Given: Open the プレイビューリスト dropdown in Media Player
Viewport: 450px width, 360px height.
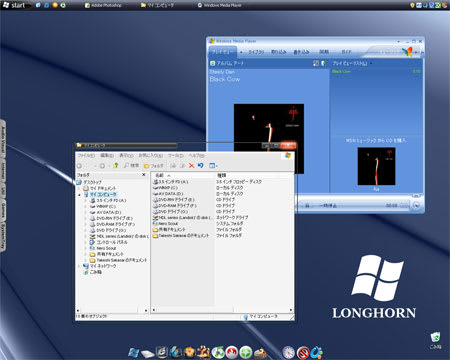Looking at the screenshot, I should pos(371,63).
